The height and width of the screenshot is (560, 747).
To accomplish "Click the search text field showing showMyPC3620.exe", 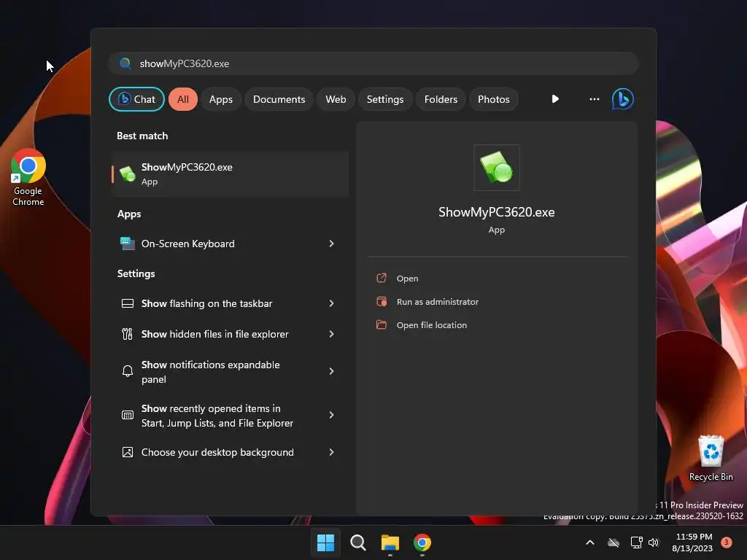I will [x=373, y=63].
